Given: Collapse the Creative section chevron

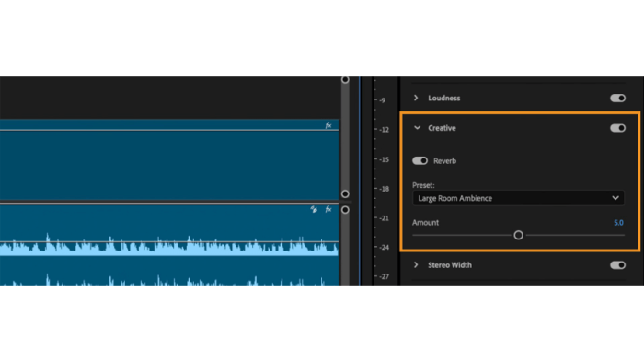Looking at the screenshot, I should [417, 128].
